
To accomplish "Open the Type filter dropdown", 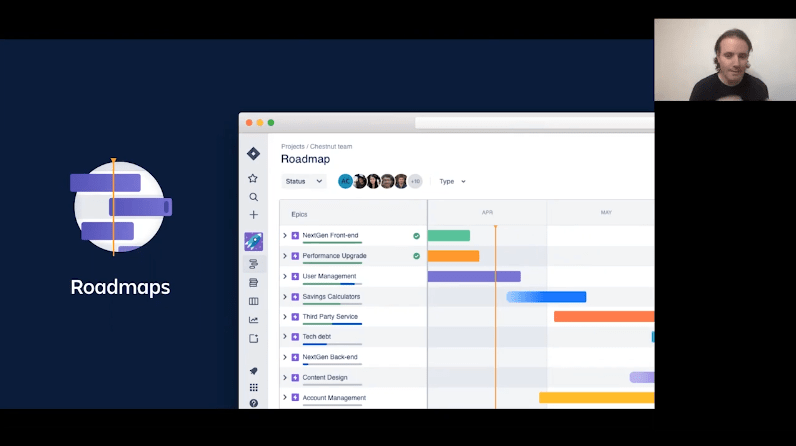I will [x=452, y=181].
